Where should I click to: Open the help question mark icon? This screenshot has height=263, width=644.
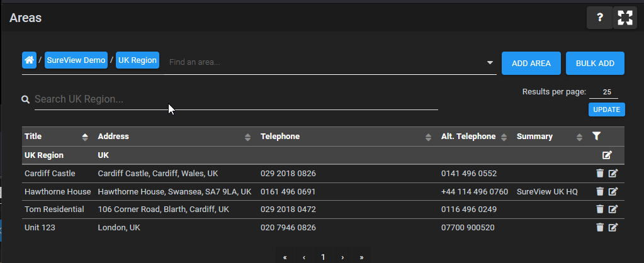(600, 18)
